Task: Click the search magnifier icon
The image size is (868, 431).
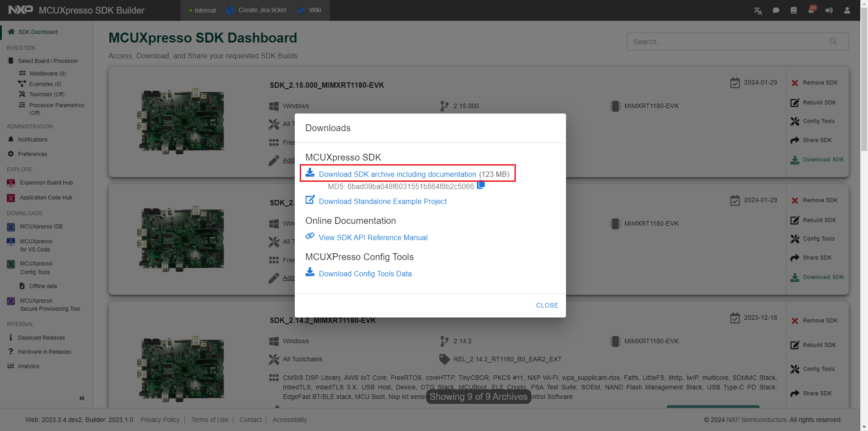Action: point(833,42)
